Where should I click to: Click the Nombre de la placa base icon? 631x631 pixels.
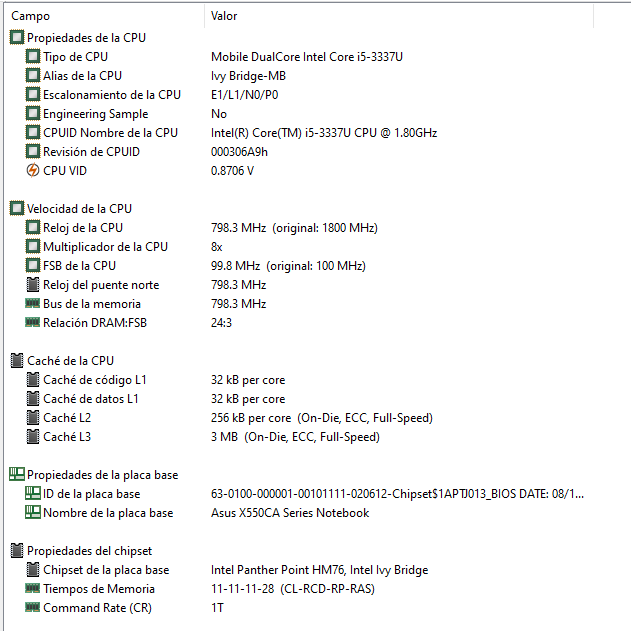(33, 512)
